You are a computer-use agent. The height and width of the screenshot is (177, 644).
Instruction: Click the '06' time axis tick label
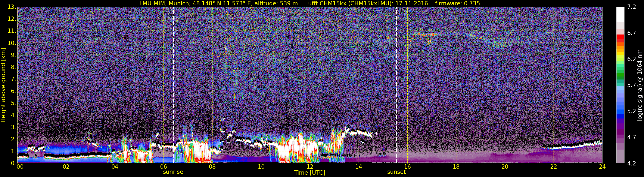164,167
